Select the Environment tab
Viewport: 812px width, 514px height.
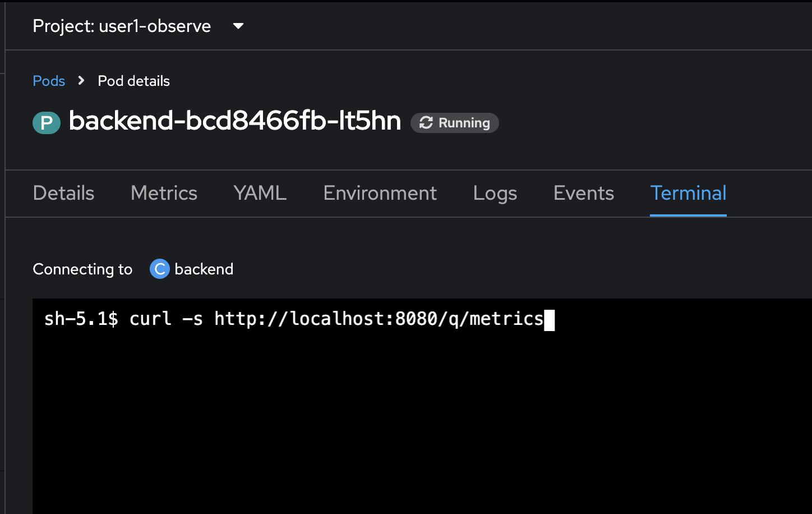point(380,193)
